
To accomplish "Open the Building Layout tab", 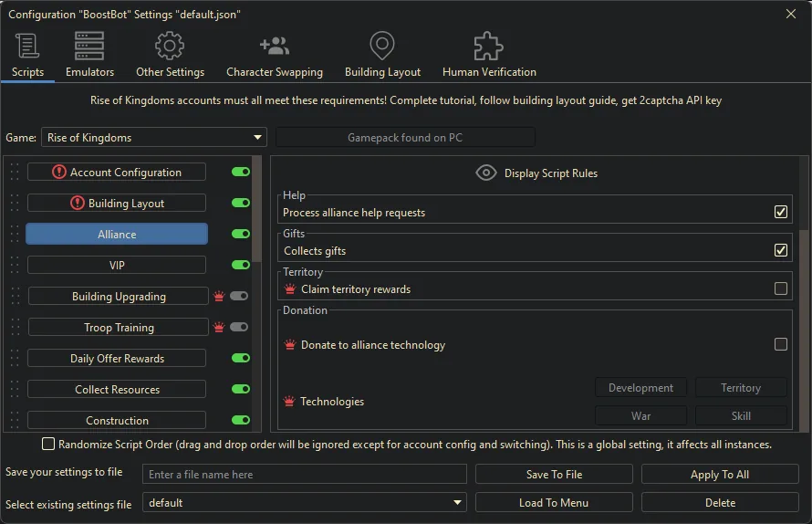I will [x=382, y=55].
